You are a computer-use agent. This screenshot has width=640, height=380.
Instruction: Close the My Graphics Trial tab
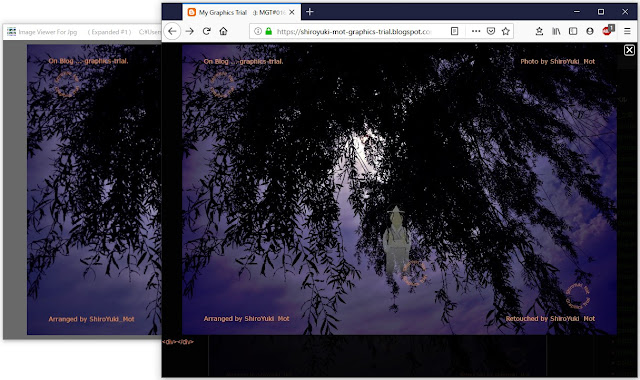pyautogui.click(x=292, y=12)
